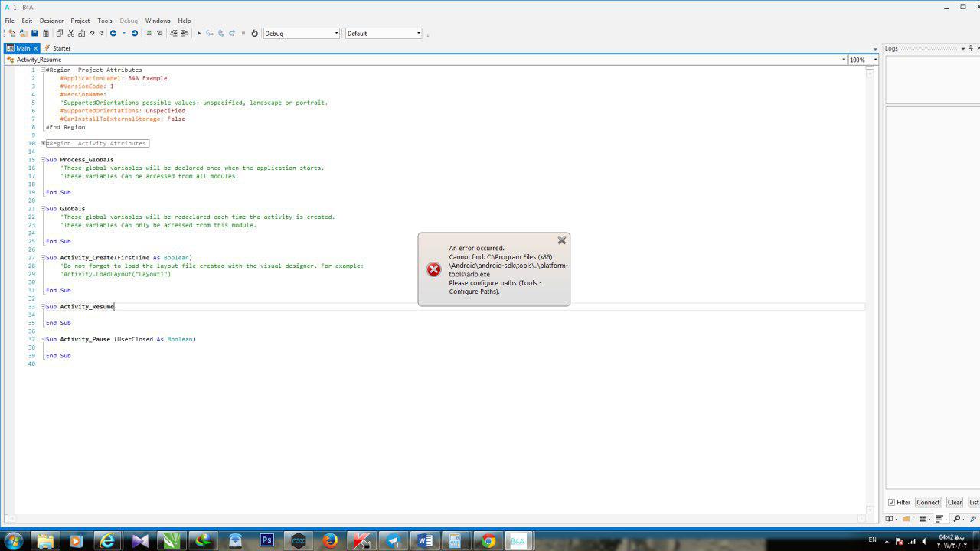Open the Tools menu
Viewport: 980px width, 551px height.
[105, 21]
